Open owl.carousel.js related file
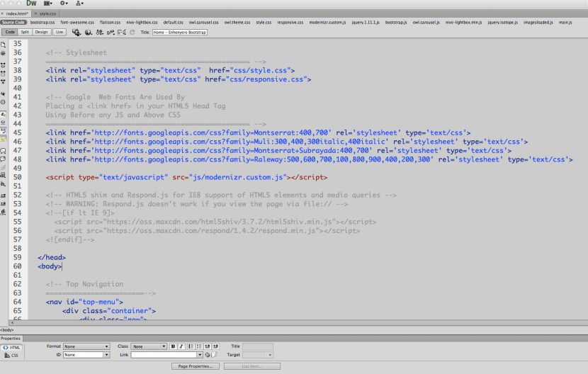Viewport: 588px width, 374px height. click(x=426, y=23)
